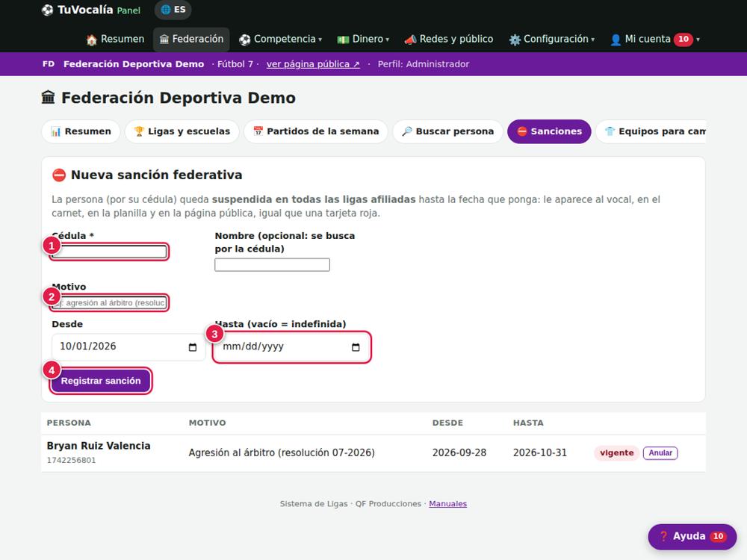Click the bar chart icon on Resumen tab
The width and height of the screenshot is (747, 560).
pyautogui.click(x=56, y=131)
